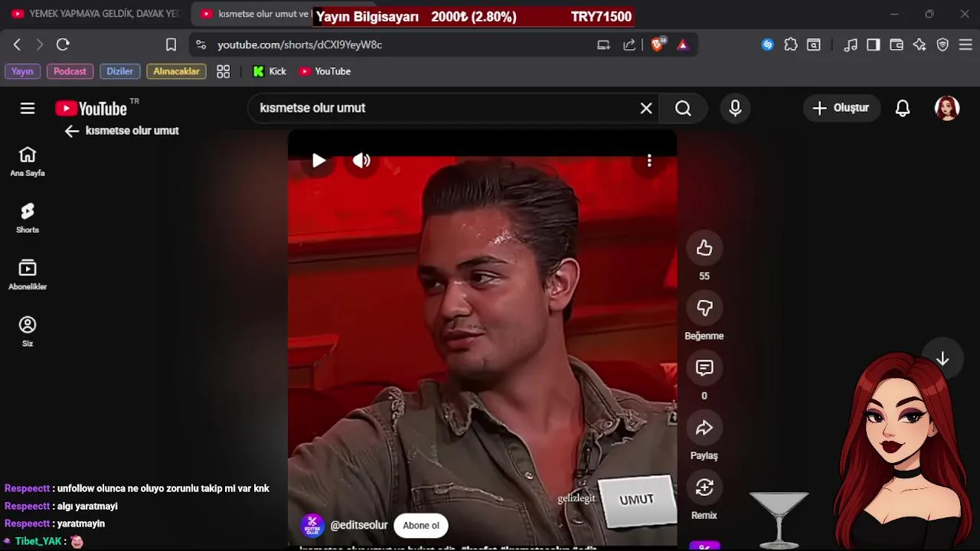Open the Siz profile section in sidebar
Image resolution: width=980 pixels, height=551 pixels.
tap(28, 331)
